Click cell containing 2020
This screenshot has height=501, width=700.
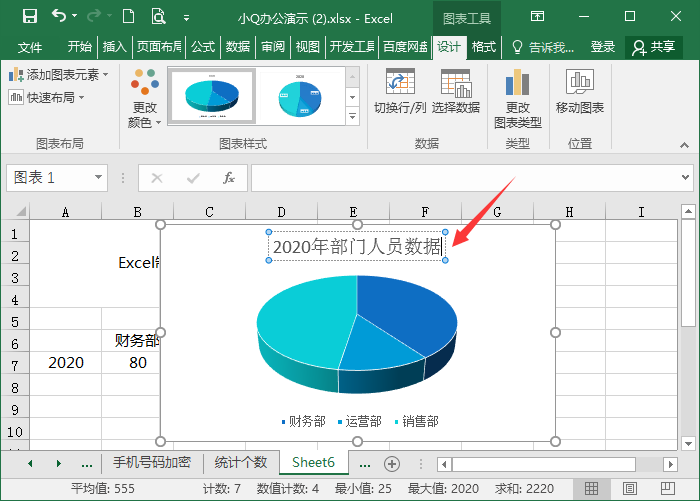coord(66,363)
